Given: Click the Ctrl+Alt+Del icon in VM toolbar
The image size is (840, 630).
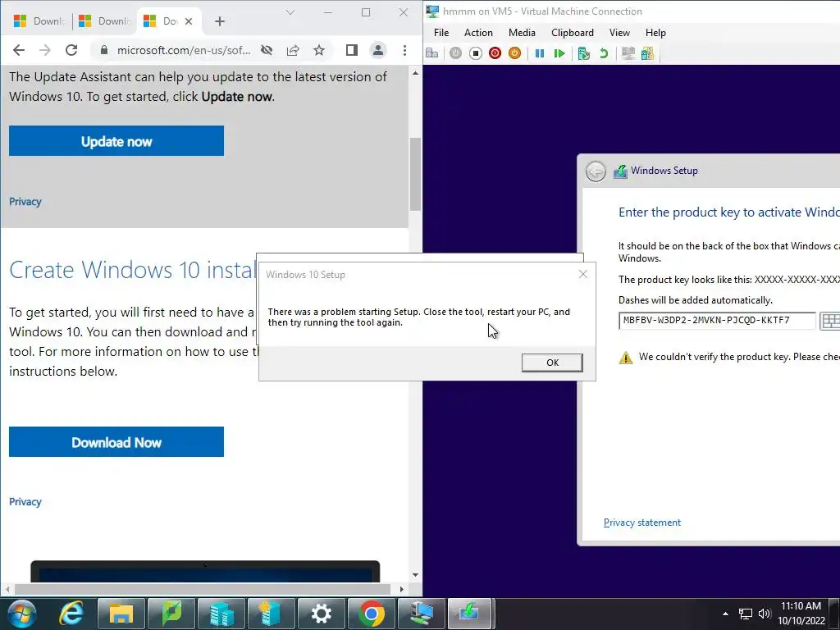Looking at the screenshot, I should [431, 53].
